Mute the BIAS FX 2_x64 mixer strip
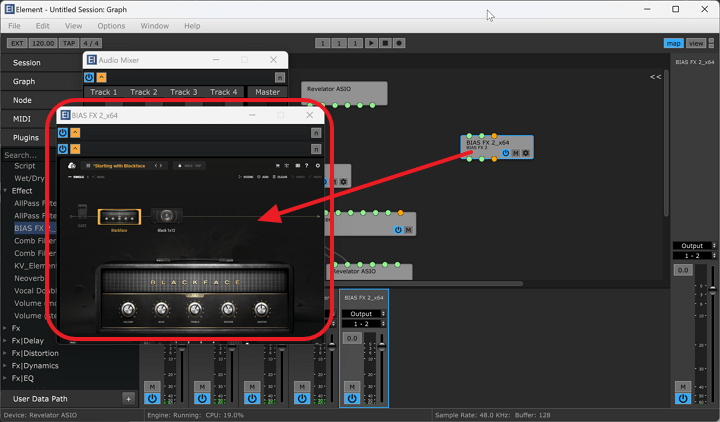 pyautogui.click(x=352, y=387)
